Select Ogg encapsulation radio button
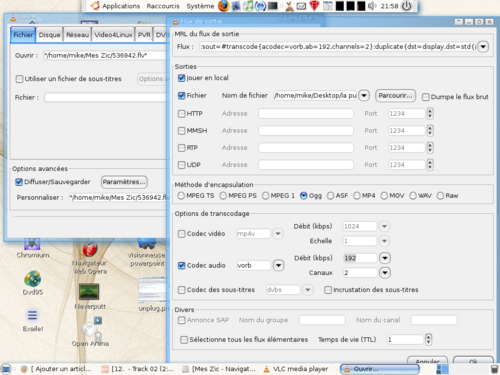 (304, 196)
